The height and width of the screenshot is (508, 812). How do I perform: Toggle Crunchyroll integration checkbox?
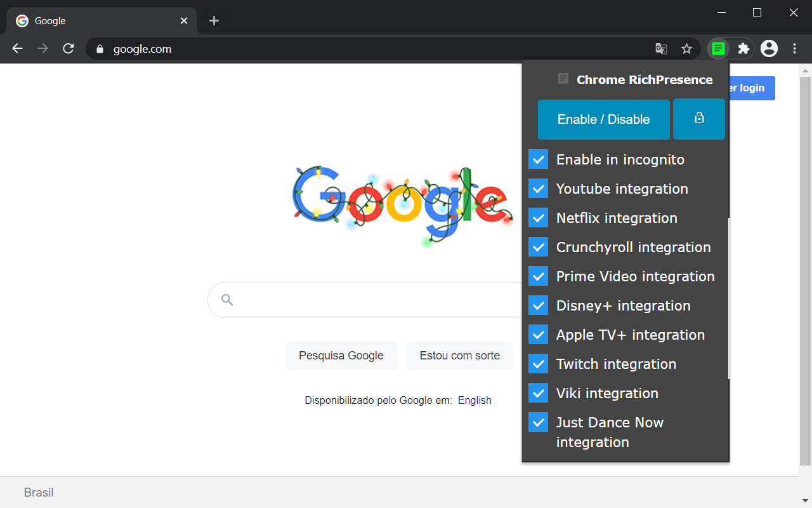(x=538, y=247)
